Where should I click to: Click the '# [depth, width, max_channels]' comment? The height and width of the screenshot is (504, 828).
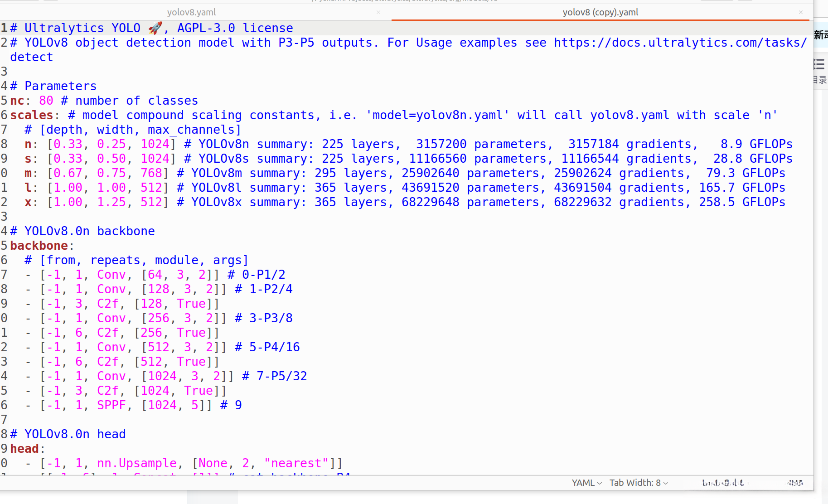click(133, 130)
